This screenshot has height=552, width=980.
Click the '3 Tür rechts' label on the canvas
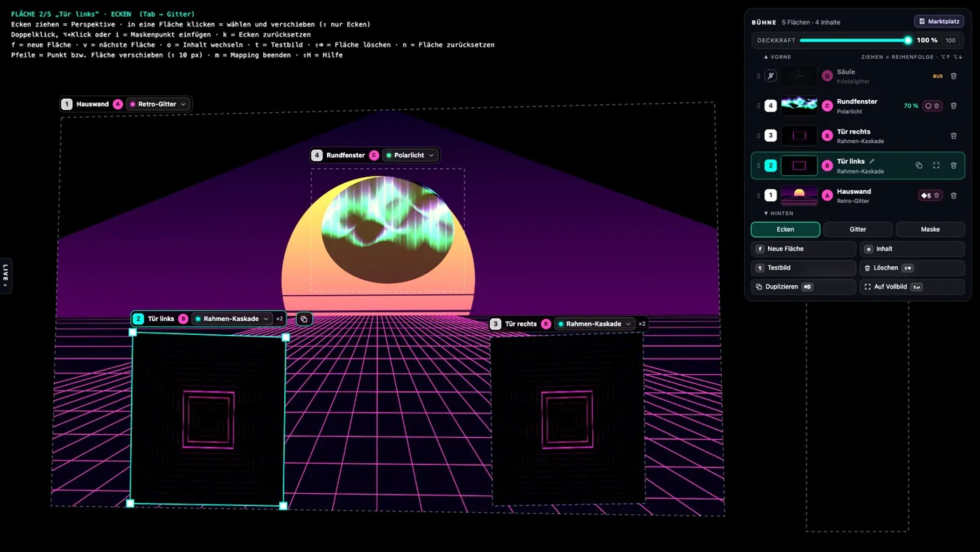(x=514, y=324)
